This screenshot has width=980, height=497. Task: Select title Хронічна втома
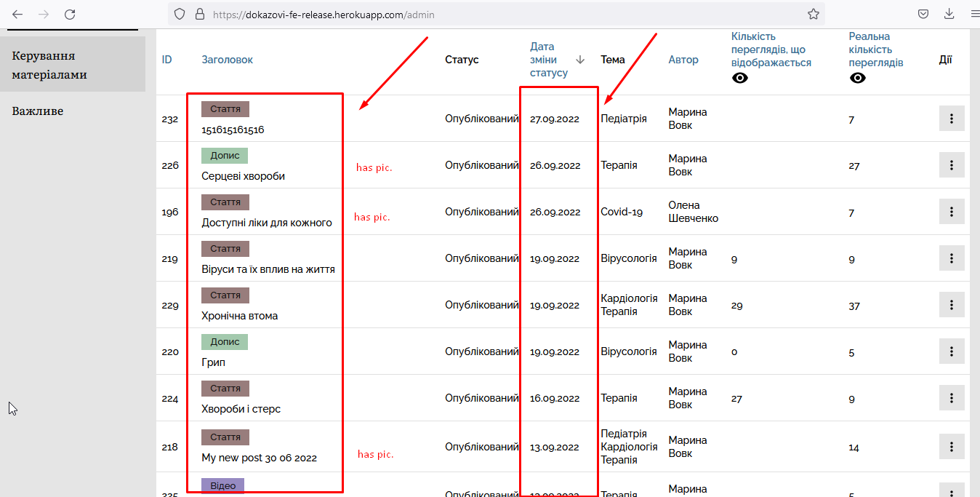tap(239, 316)
